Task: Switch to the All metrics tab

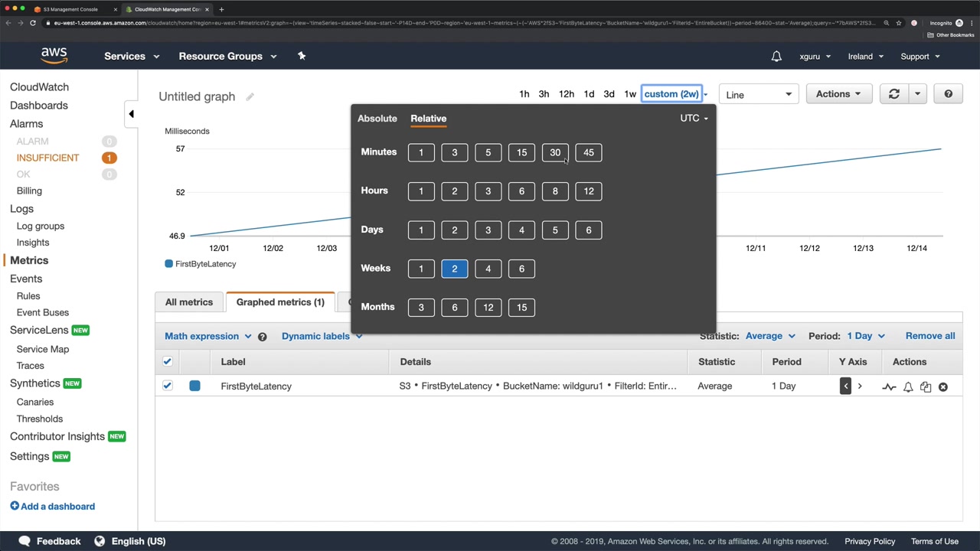Action: click(189, 302)
